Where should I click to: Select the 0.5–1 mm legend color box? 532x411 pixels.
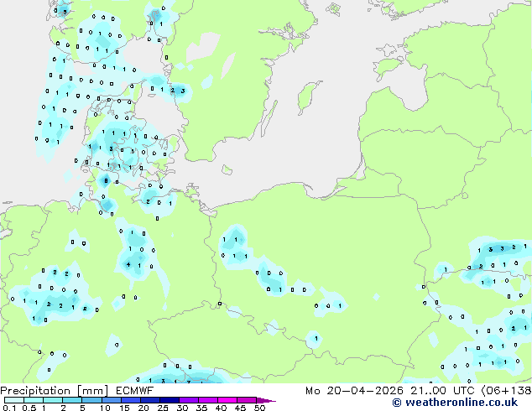point(34,400)
